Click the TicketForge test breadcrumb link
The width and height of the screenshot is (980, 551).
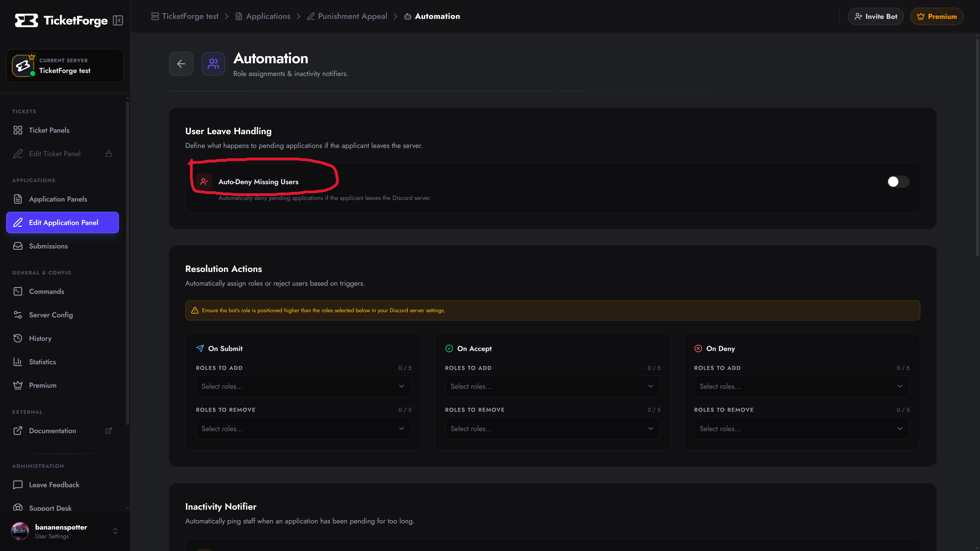[185, 16]
